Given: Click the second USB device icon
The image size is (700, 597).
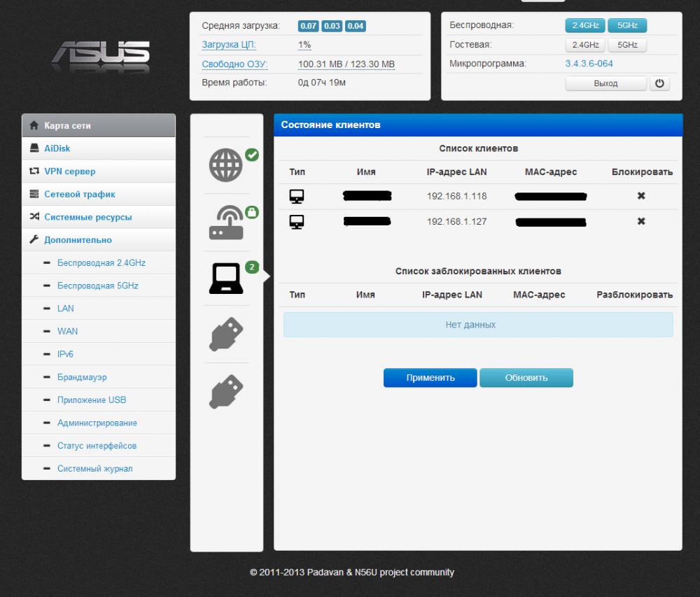Looking at the screenshot, I should coord(226,392).
